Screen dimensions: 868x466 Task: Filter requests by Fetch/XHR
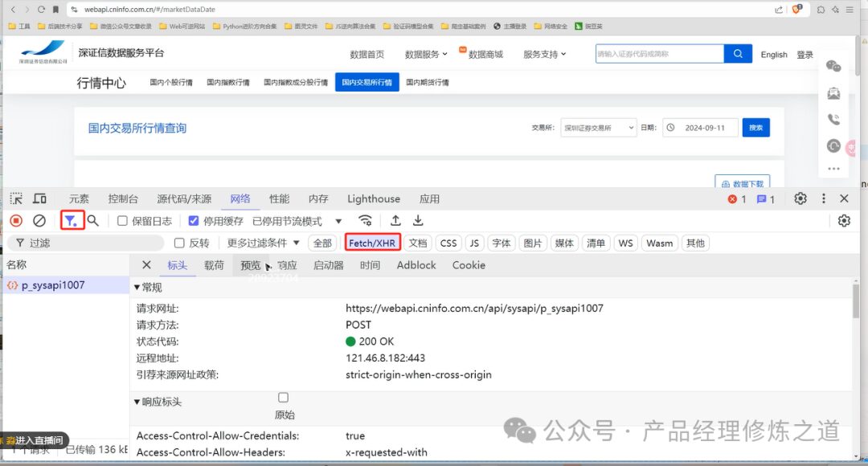373,243
